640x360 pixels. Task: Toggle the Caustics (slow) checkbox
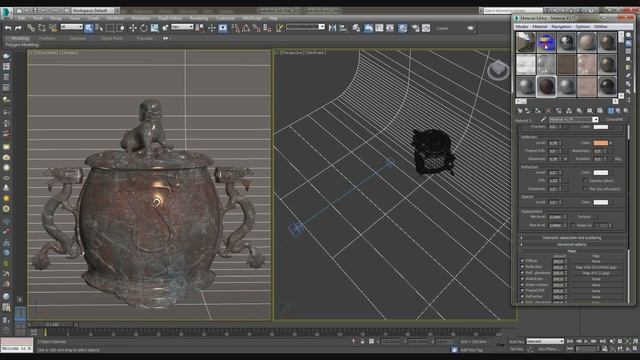pyautogui.click(x=586, y=180)
